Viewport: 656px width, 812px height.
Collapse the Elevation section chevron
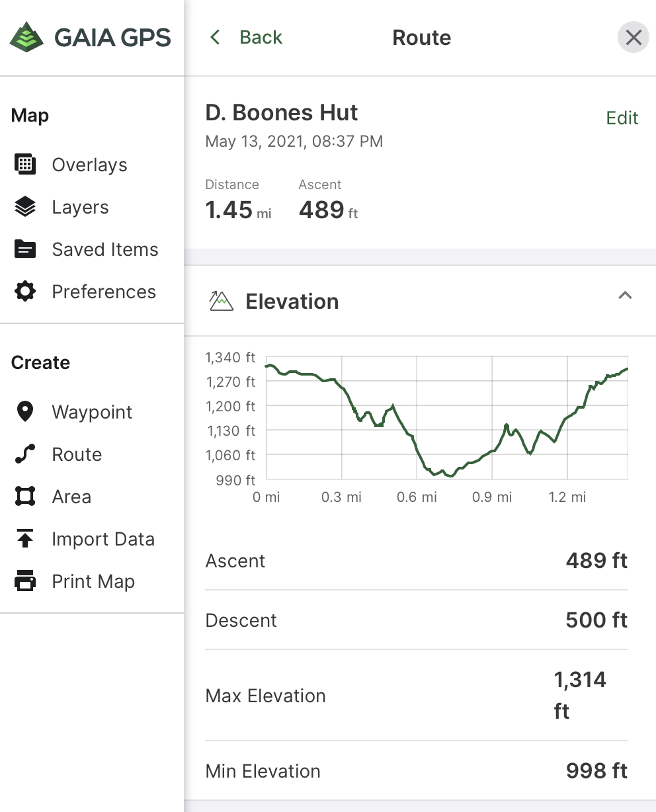(x=625, y=296)
